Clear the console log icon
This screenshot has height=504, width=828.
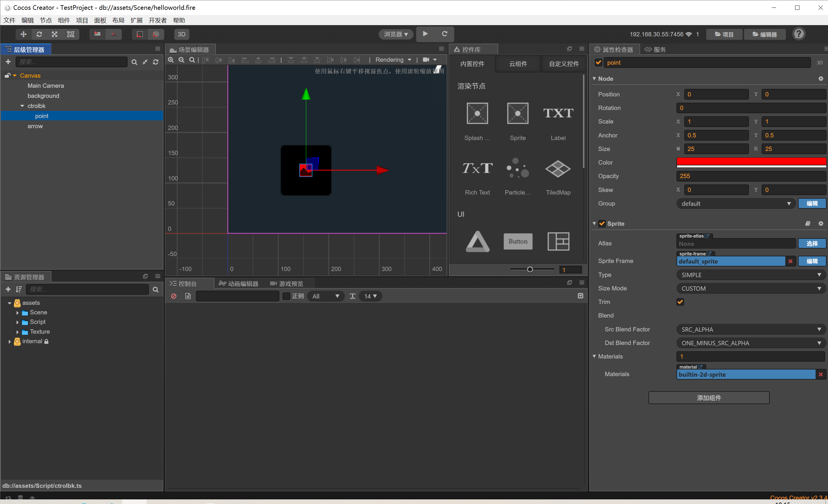click(174, 296)
